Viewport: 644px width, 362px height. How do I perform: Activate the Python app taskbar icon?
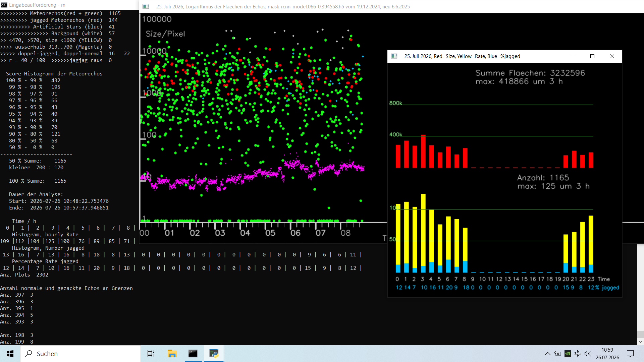214,354
